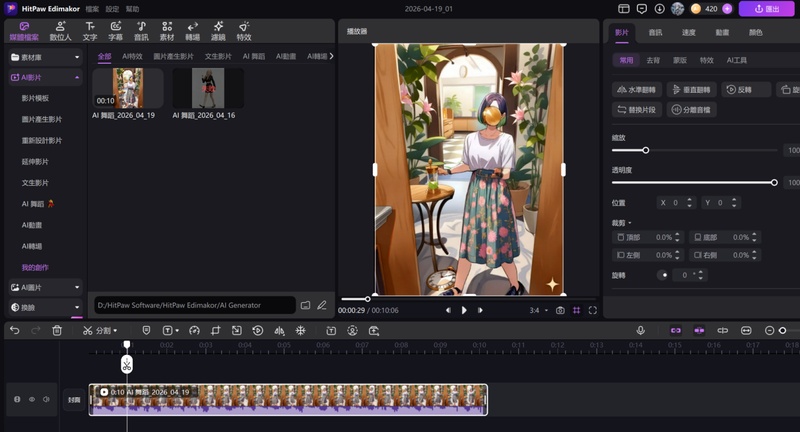Open the AI工具 sub-tab
Image resolution: width=800 pixels, height=432 pixels.
pyautogui.click(x=737, y=60)
